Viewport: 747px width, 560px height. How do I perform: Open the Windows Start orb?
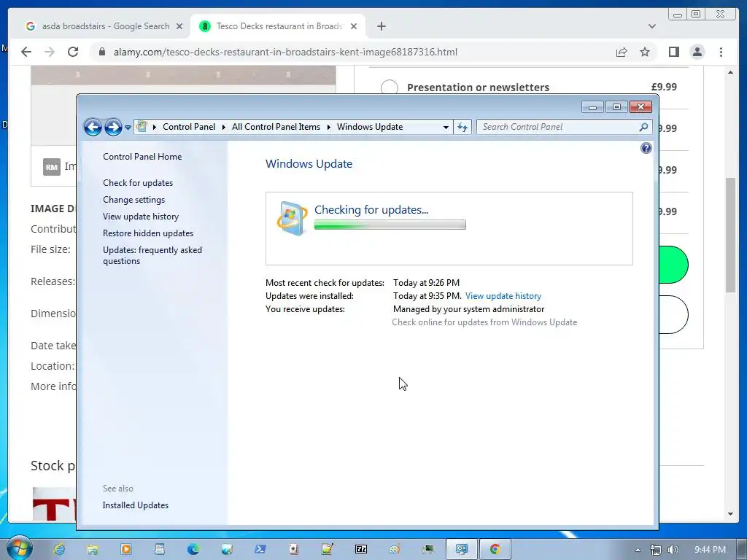[19, 549]
